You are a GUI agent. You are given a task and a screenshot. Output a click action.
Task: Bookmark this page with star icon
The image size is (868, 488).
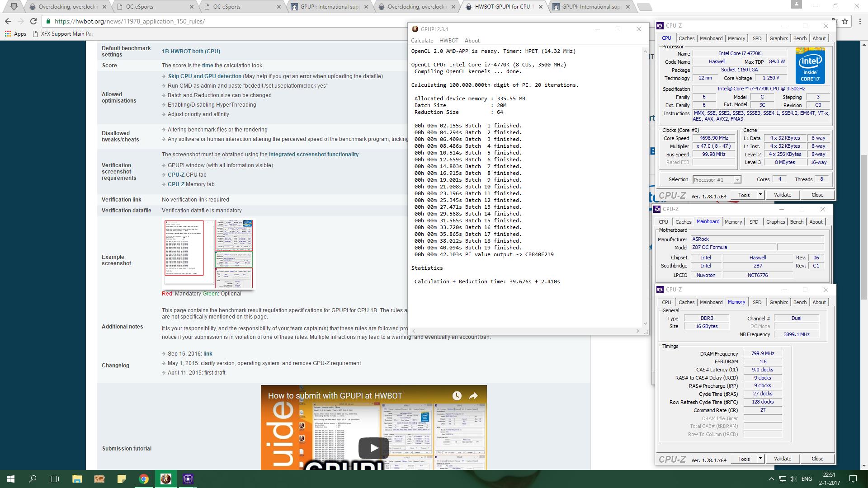click(845, 21)
